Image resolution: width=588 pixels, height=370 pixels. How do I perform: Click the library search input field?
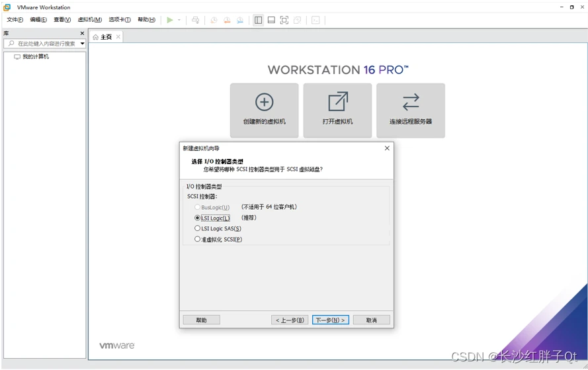point(45,44)
